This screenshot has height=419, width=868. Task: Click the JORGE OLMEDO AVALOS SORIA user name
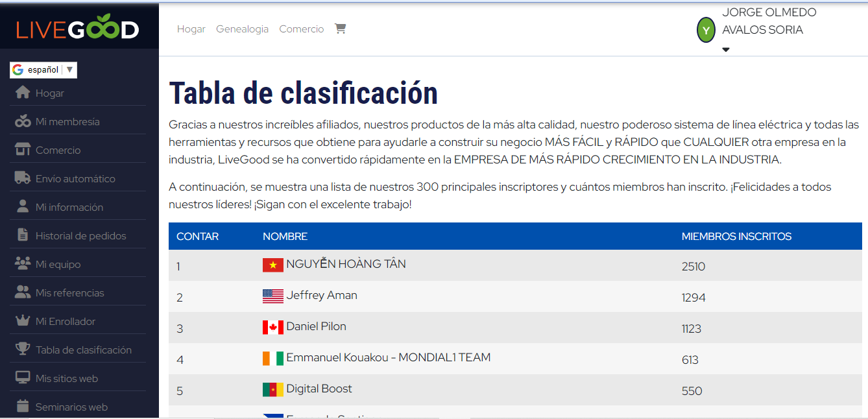pyautogui.click(x=769, y=21)
